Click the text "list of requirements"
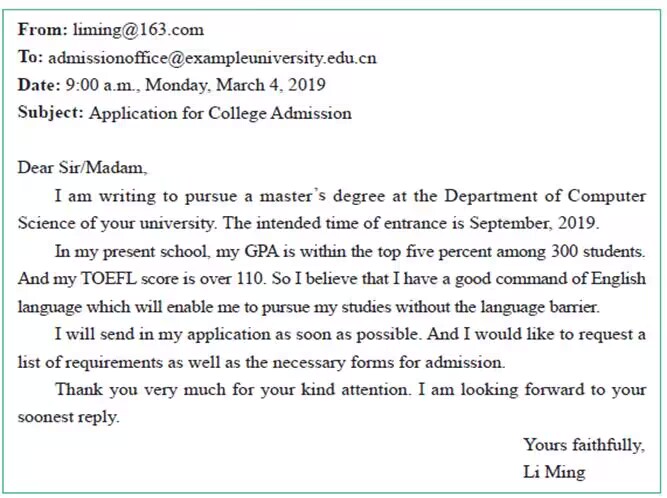Image resolution: width=667 pixels, height=498 pixels. pos(87,361)
